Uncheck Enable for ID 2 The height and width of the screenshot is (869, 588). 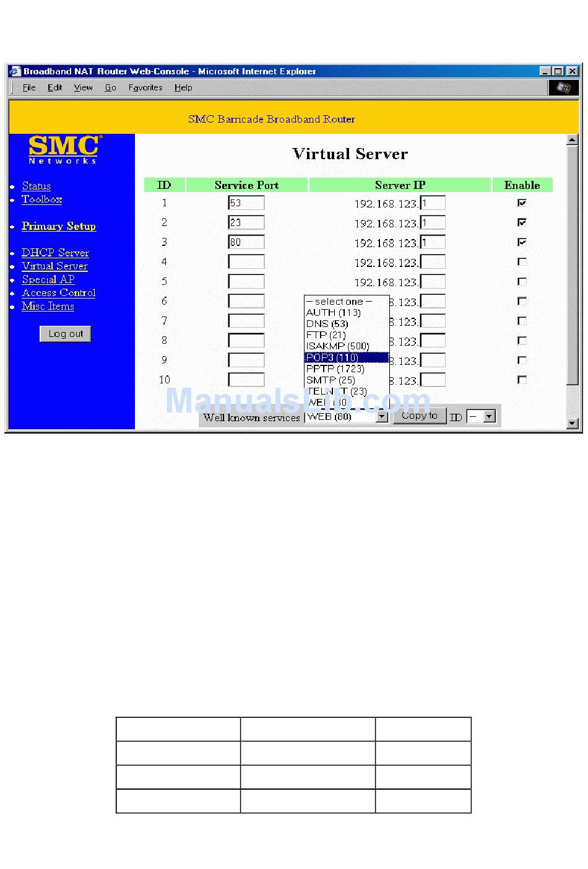522,222
